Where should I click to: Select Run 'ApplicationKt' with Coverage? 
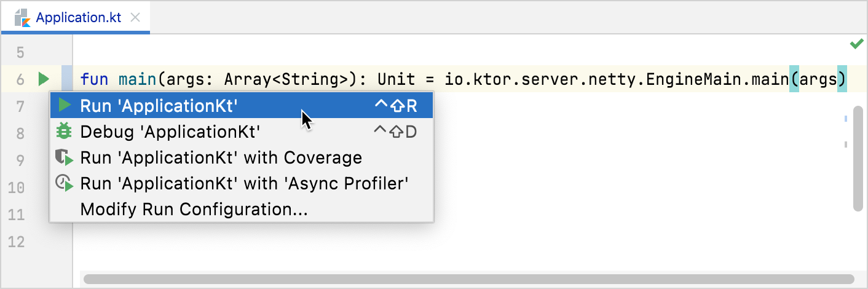[242, 157]
